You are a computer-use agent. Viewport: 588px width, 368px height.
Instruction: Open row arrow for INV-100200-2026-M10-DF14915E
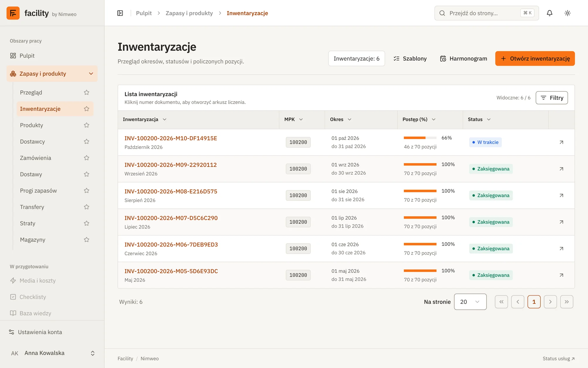point(561,142)
